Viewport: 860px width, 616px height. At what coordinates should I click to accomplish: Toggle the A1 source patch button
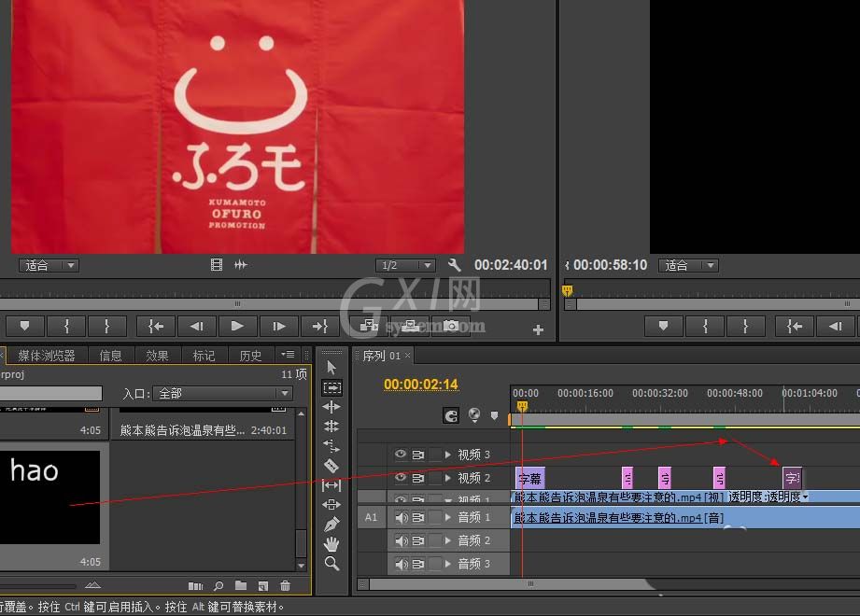pyautogui.click(x=372, y=517)
